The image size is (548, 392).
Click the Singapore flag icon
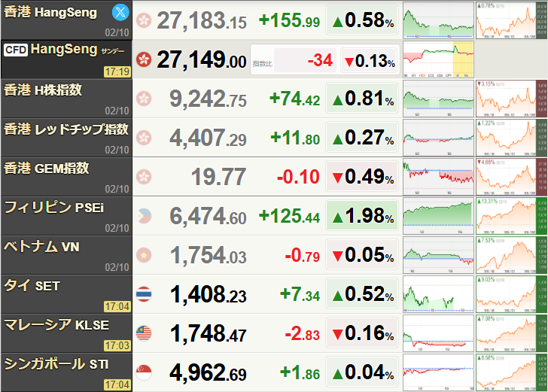coord(144,372)
